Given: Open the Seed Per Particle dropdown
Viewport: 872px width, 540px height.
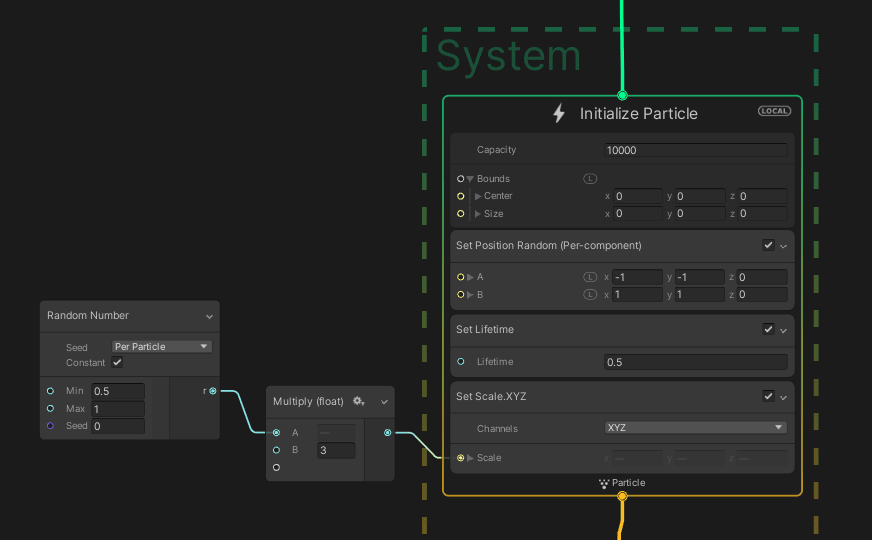Looking at the screenshot, I should pyautogui.click(x=161, y=346).
